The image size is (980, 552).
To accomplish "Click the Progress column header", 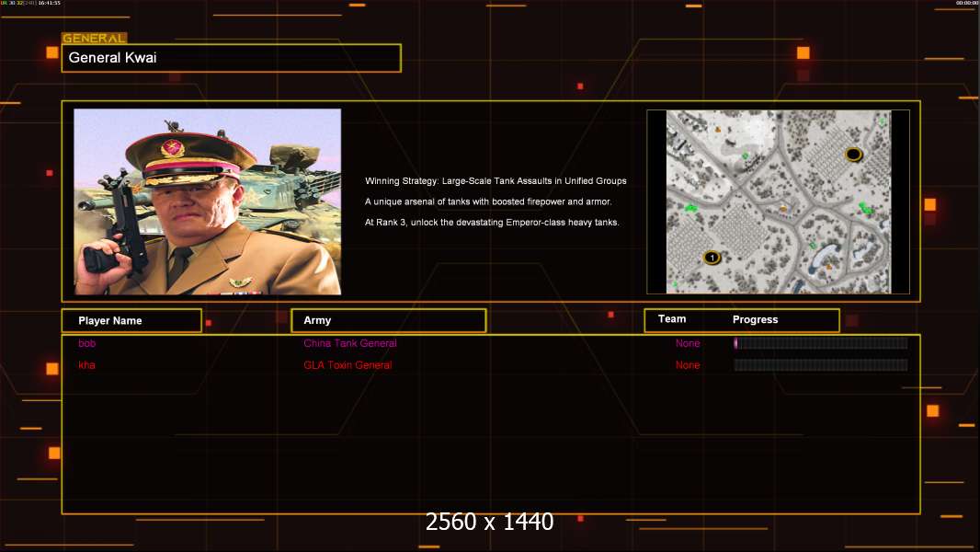I will pos(755,319).
